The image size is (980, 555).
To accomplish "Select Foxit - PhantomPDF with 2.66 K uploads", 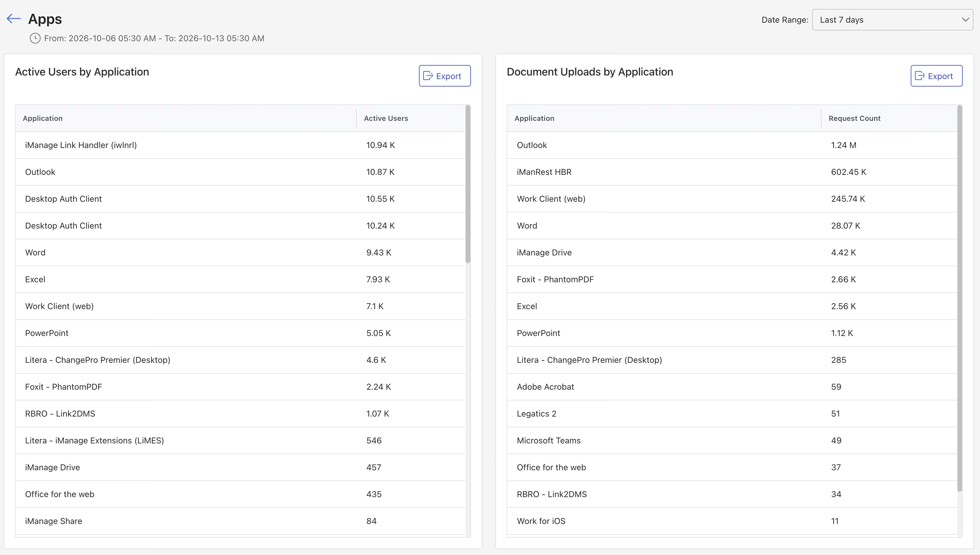I will [732, 279].
